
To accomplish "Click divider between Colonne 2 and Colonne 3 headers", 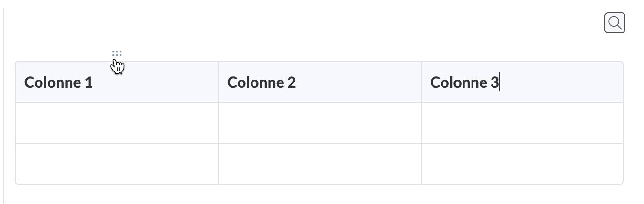I will [421, 82].
